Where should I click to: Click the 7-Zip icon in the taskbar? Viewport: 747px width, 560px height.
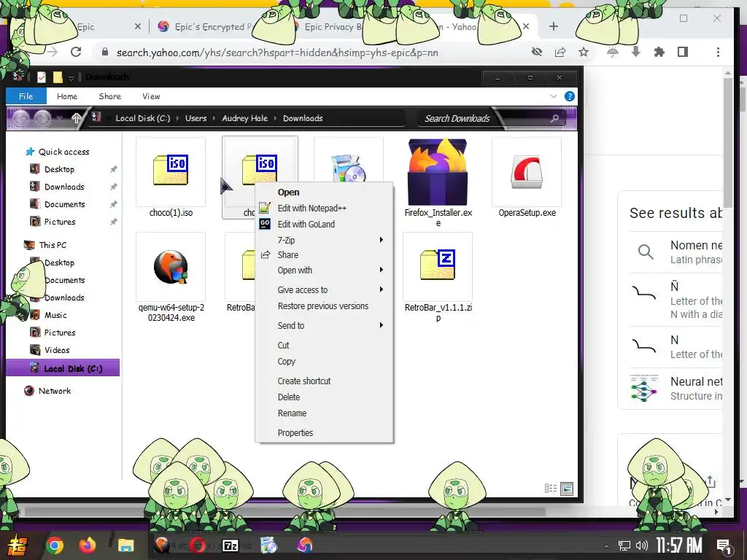(231, 545)
